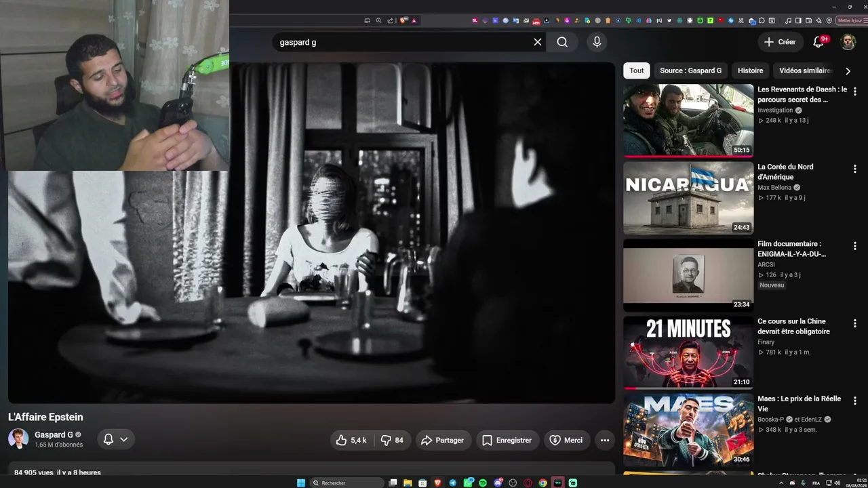
Task: Select the 'Tout' filter chip
Action: pyautogui.click(x=637, y=70)
